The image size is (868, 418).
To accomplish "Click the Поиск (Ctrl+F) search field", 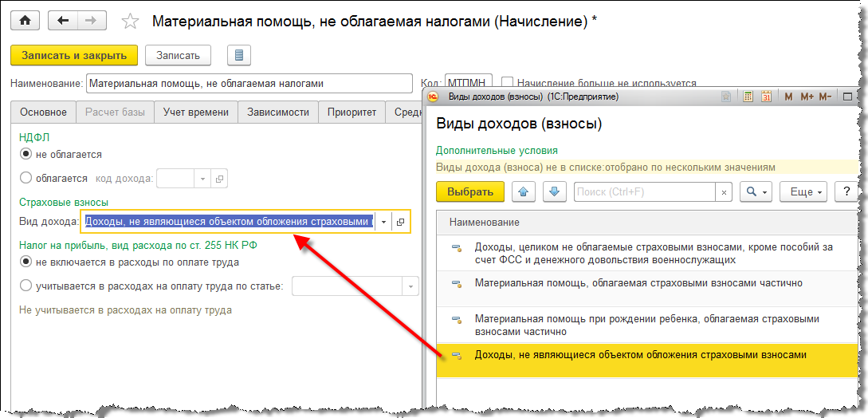I will (x=646, y=192).
